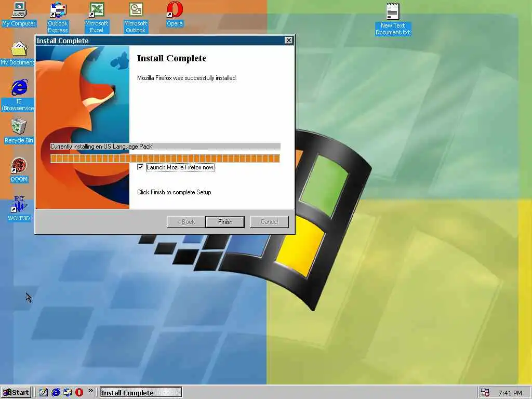Click the task scheduler tray icon
The height and width of the screenshot is (399, 532).
(485, 393)
